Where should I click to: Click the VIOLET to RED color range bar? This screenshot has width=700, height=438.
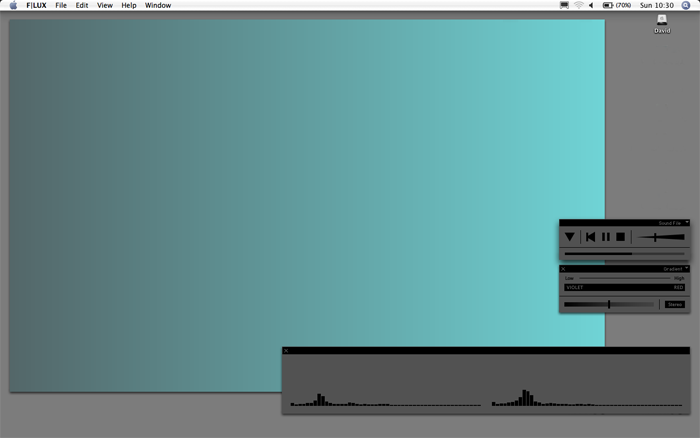tap(625, 288)
